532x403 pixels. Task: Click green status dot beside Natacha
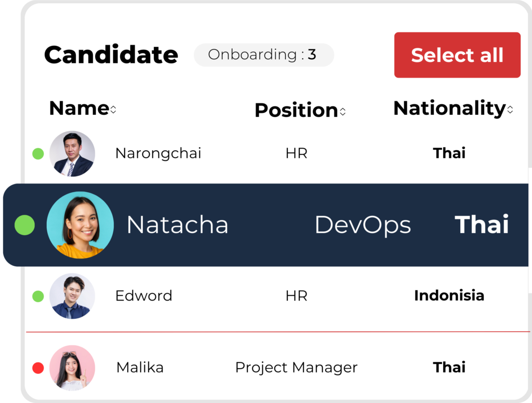click(x=25, y=225)
